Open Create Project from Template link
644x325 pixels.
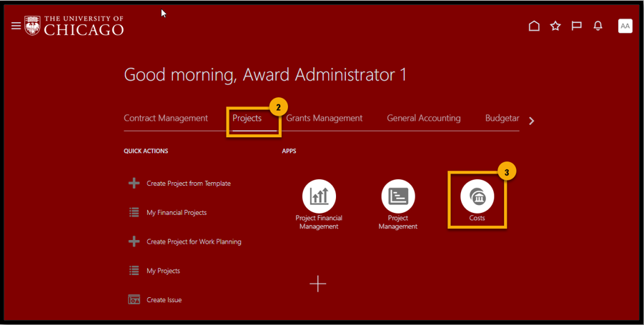pyautogui.click(x=189, y=184)
